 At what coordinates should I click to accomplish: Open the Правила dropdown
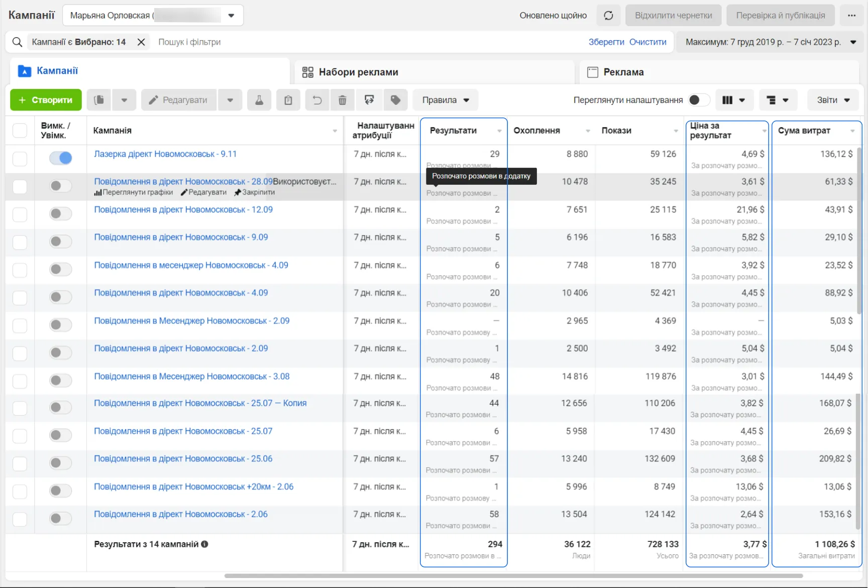[x=446, y=100]
